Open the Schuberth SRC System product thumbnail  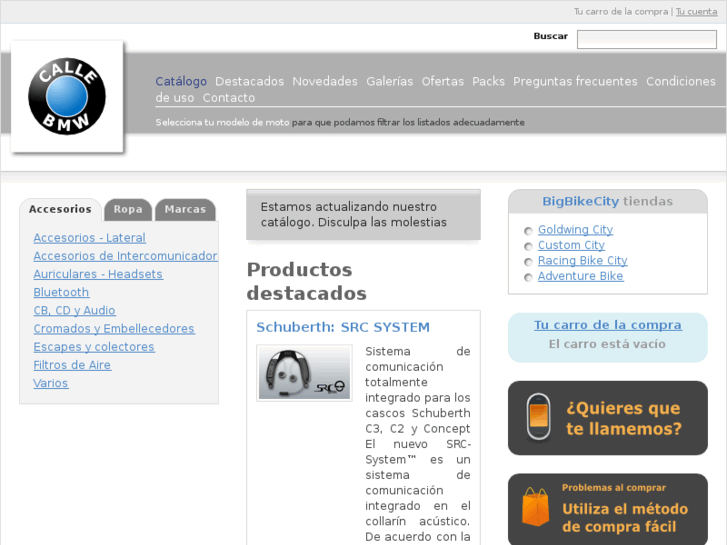pyautogui.click(x=304, y=372)
